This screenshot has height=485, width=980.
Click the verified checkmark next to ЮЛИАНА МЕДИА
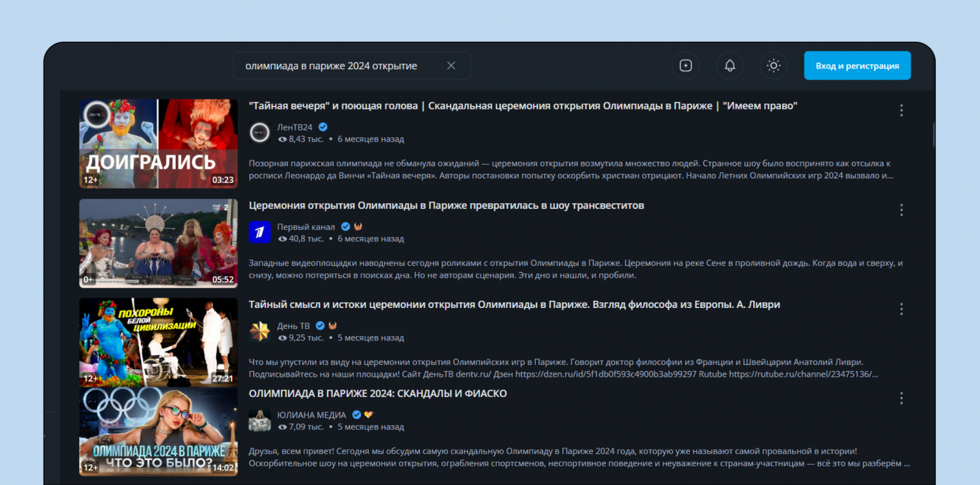(356, 415)
